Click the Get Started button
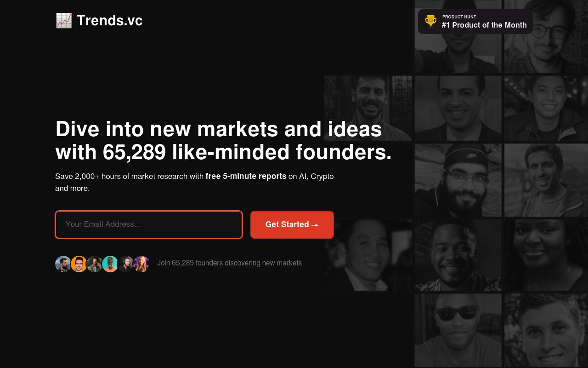This screenshot has width=588, height=368. [292, 224]
